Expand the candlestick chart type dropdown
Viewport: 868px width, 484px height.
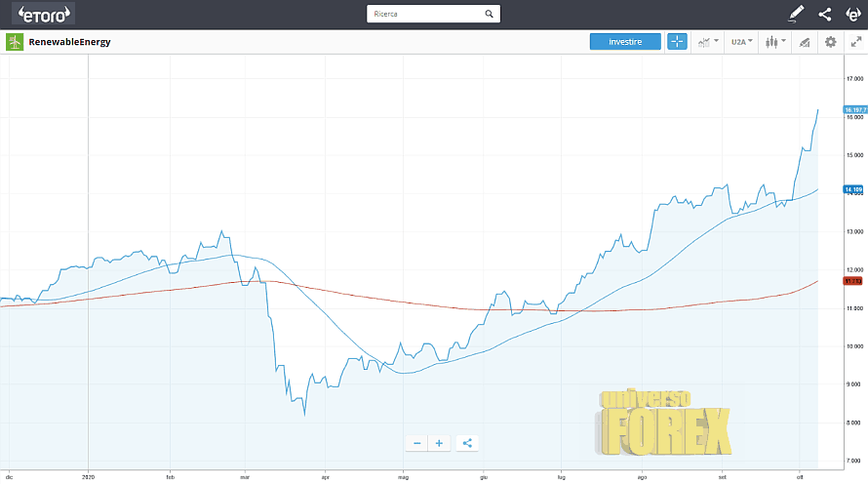pos(776,42)
